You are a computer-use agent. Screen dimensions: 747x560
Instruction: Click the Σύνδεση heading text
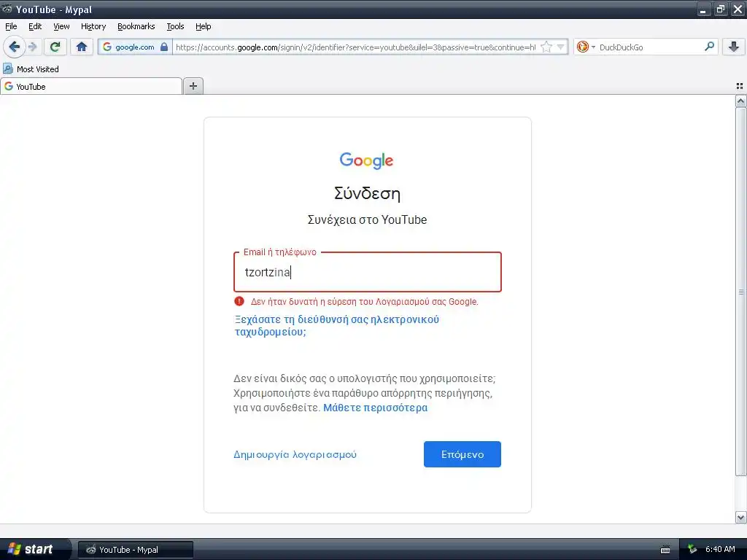[x=368, y=193]
